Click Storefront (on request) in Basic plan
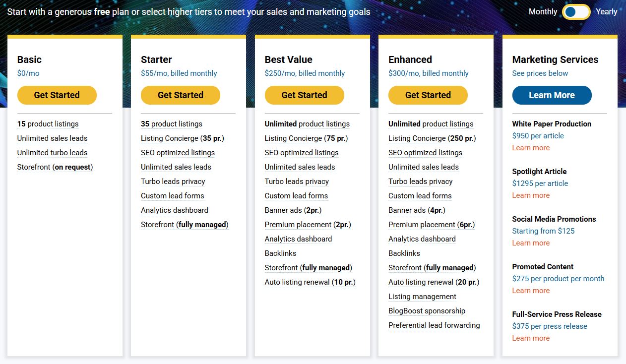 point(55,167)
